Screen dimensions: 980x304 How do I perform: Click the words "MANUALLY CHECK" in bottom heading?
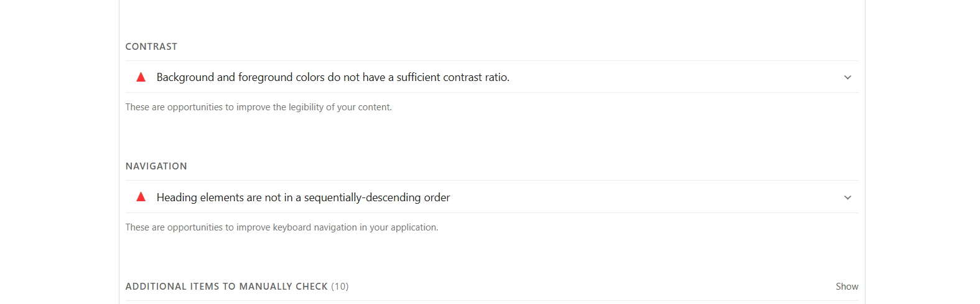click(x=283, y=287)
